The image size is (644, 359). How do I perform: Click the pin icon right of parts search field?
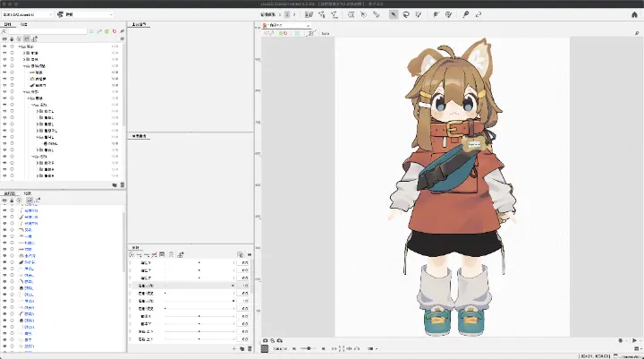(122, 31)
